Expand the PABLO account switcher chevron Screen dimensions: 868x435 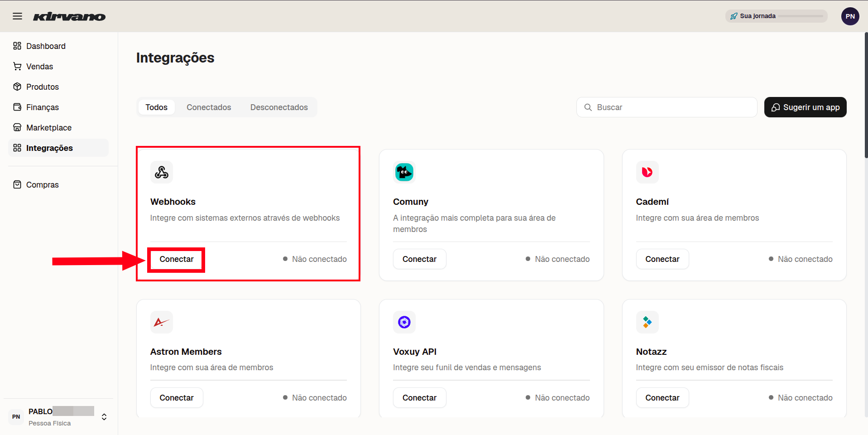104,417
